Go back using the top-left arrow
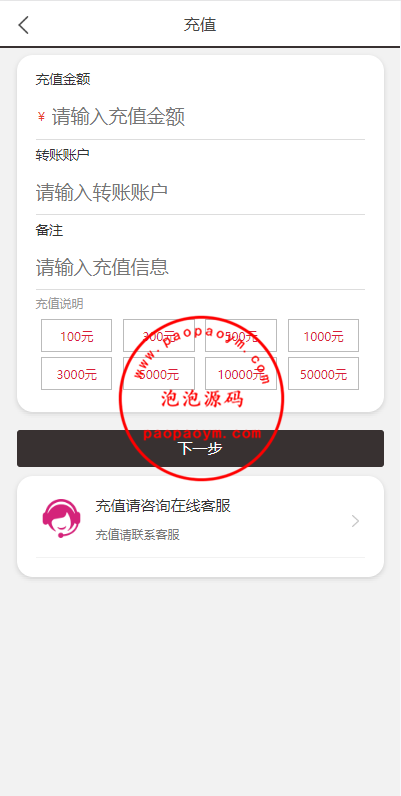 pos(23,24)
